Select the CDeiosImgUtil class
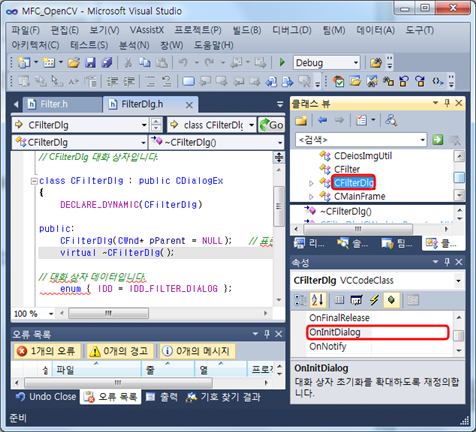 click(x=363, y=156)
